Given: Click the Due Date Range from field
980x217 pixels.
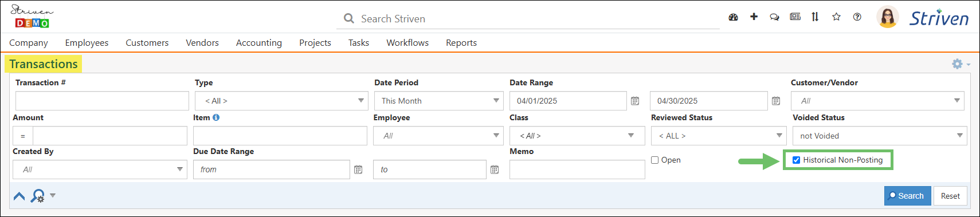Looking at the screenshot, I should click(272, 169).
